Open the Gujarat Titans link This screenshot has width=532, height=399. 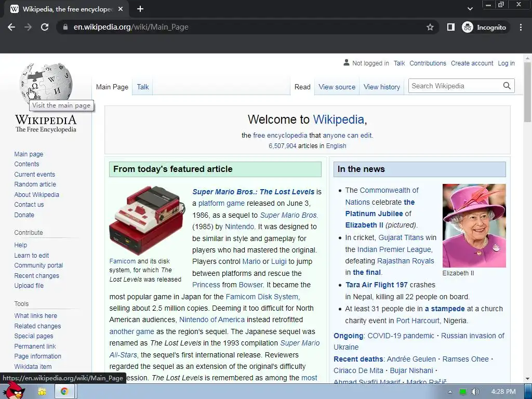[x=401, y=237]
